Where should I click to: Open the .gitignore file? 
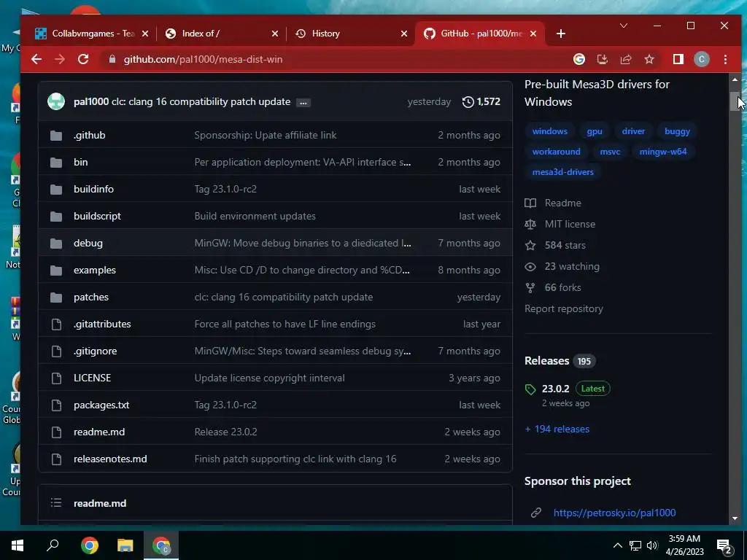(96, 351)
